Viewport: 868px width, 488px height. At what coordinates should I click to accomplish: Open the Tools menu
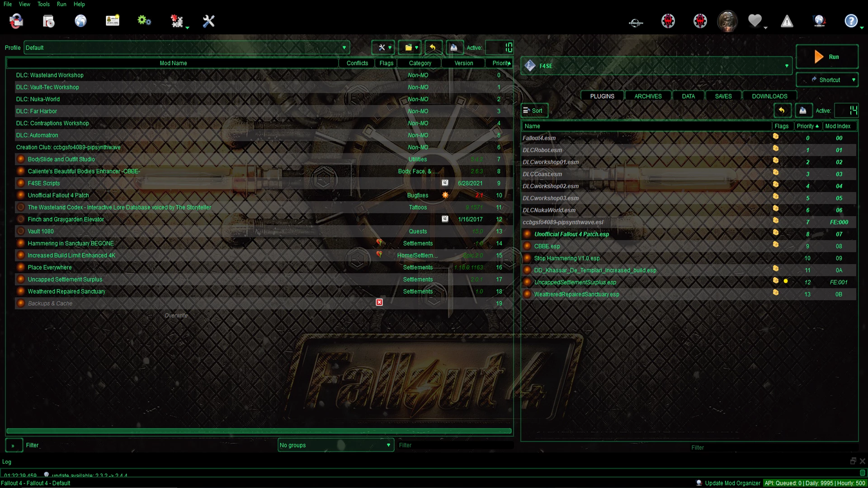coord(43,4)
